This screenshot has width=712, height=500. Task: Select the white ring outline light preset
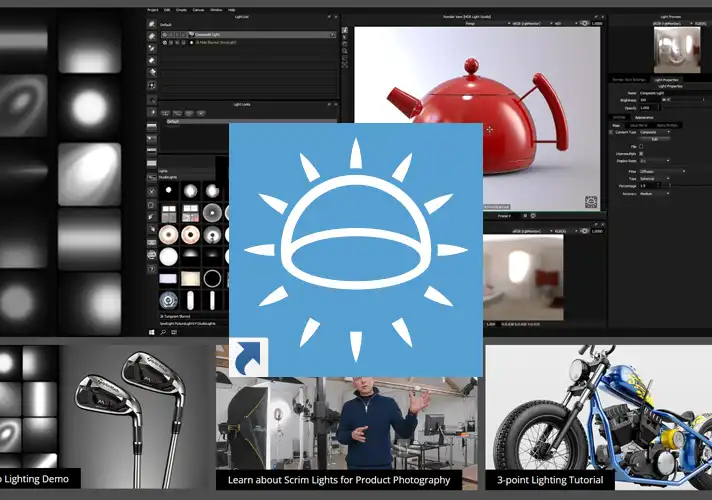tap(212, 278)
